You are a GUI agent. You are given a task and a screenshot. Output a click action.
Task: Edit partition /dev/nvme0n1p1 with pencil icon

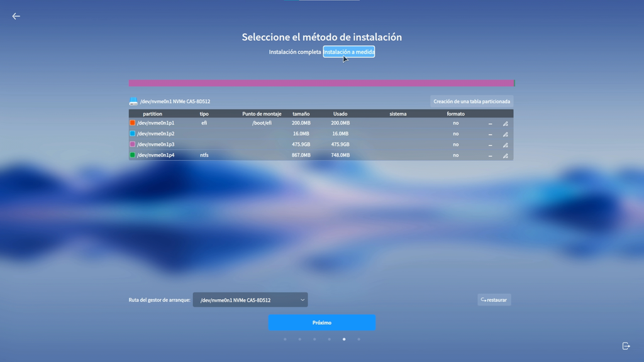[x=506, y=123]
